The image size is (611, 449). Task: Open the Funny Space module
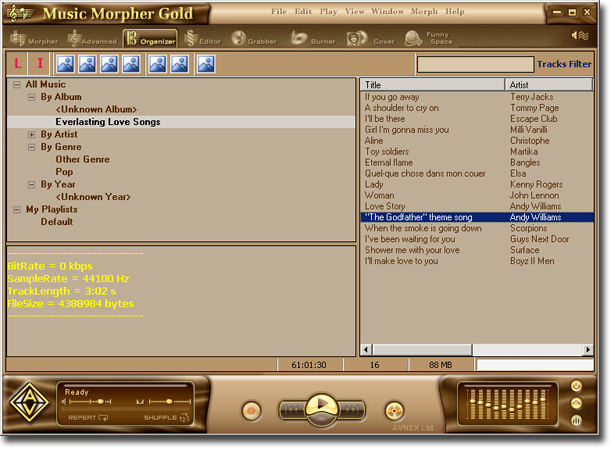click(428, 40)
